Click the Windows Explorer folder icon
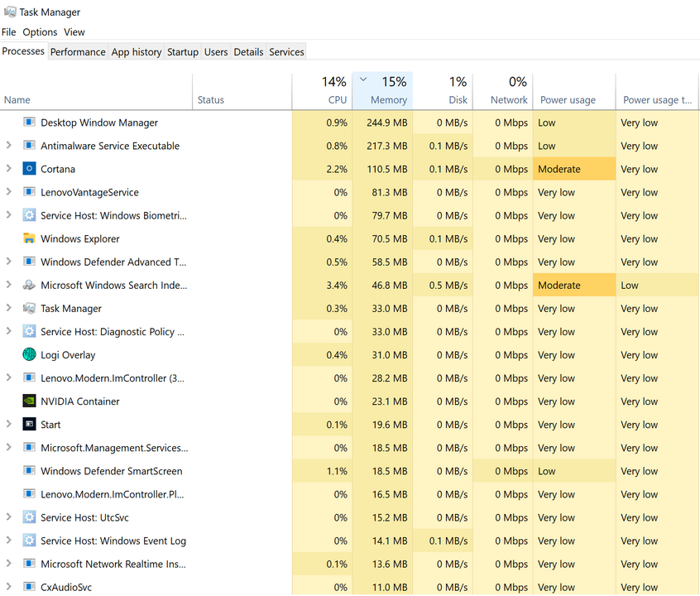Screen dimensions: 700x596 [29, 238]
